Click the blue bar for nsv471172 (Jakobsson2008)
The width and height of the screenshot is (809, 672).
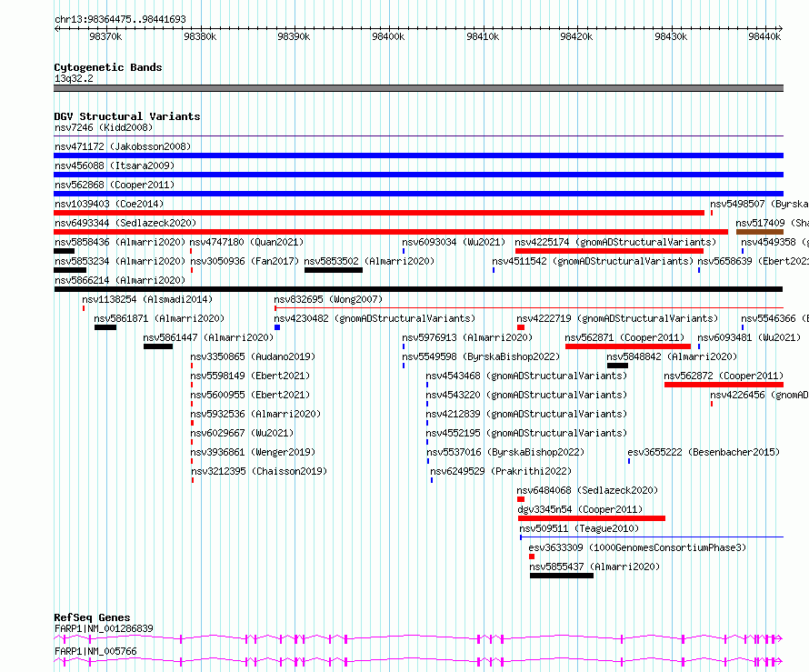tap(418, 155)
